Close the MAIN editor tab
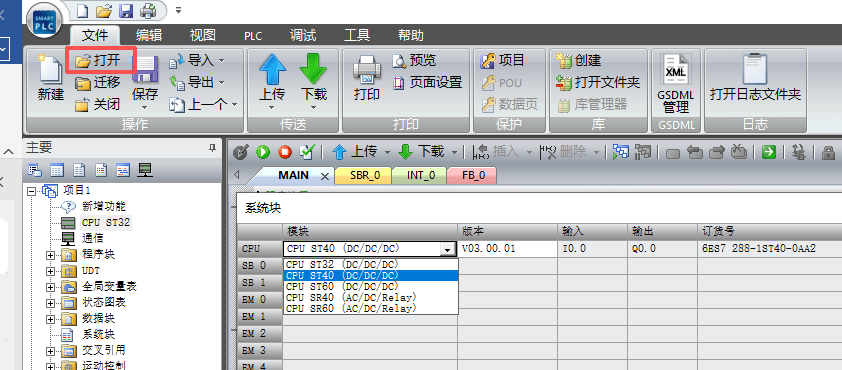The image size is (842, 370). tap(324, 176)
